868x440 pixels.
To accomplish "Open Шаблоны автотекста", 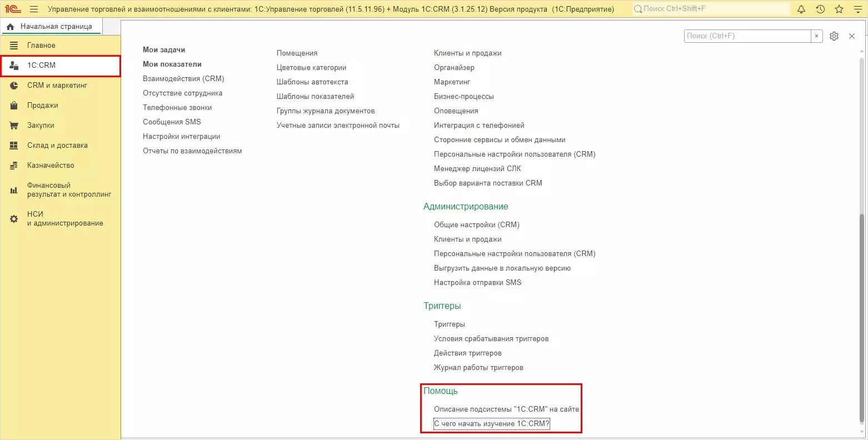I will click(x=312, y=82).
